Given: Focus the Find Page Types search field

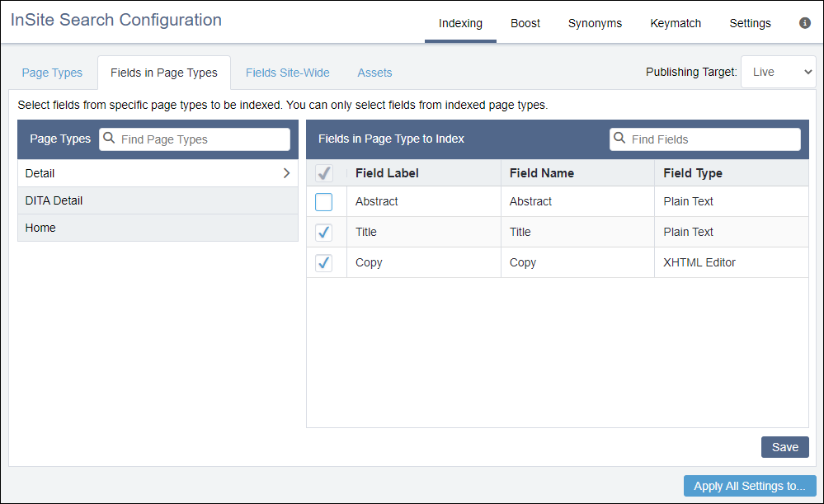Looking at the screenshot, I should click(x=195, y=139).
